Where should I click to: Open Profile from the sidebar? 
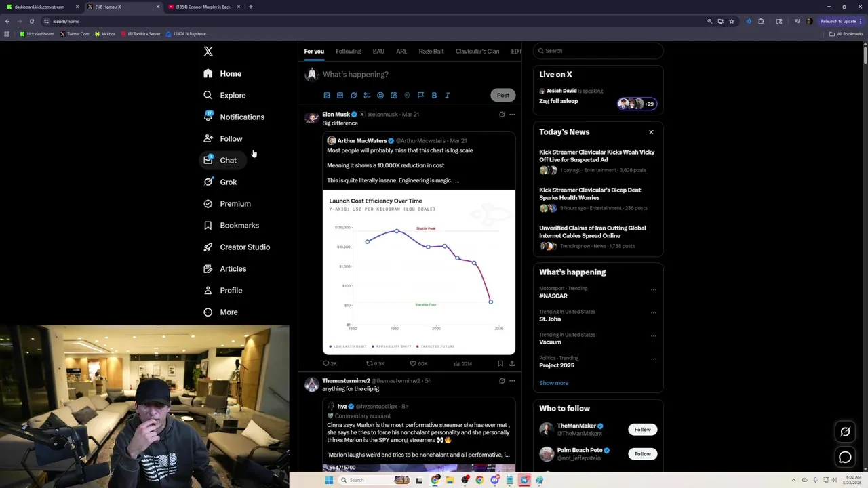[223, 291]
